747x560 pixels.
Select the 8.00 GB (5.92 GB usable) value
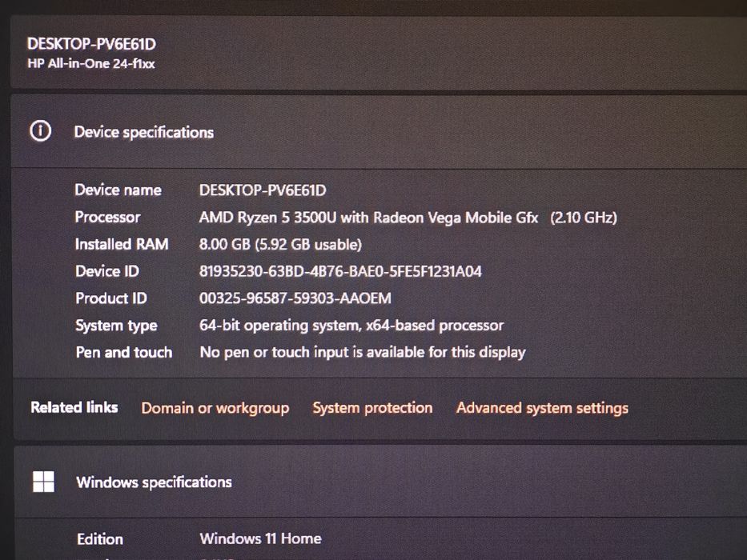click(x=280, y=245)
